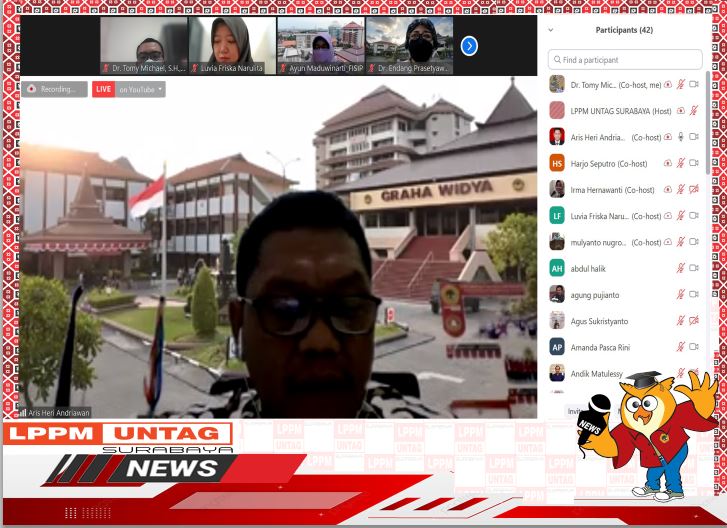Viewport: 727px width, 528px height.
Task: Toggle Irma Hernawanti's muted microphone
Action: pos(681,189)
